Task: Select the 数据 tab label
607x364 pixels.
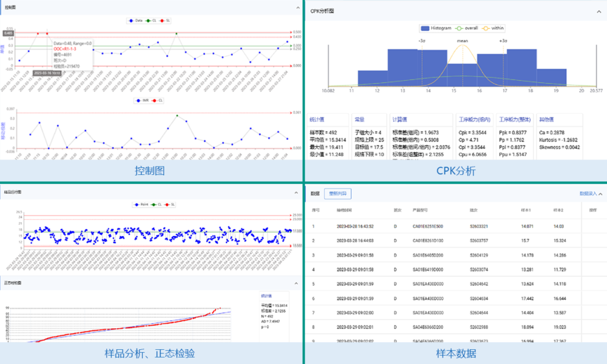Action: [315, 194]
